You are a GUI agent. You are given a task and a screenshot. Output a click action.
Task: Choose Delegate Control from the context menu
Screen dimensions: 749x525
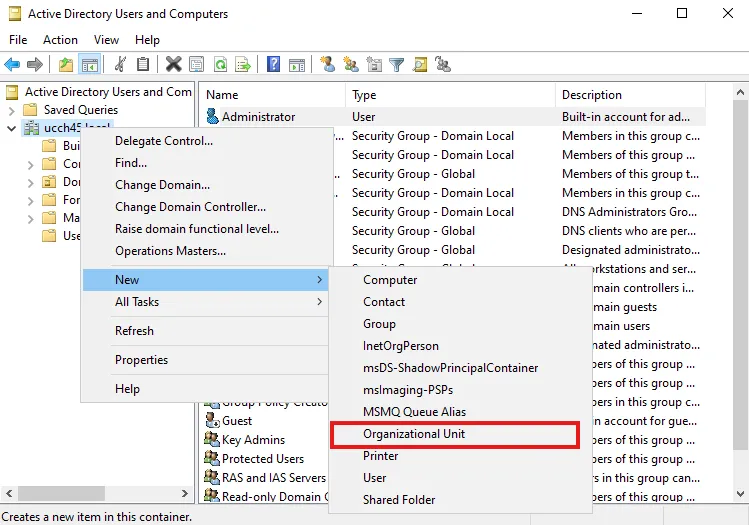tap(164, 141)
